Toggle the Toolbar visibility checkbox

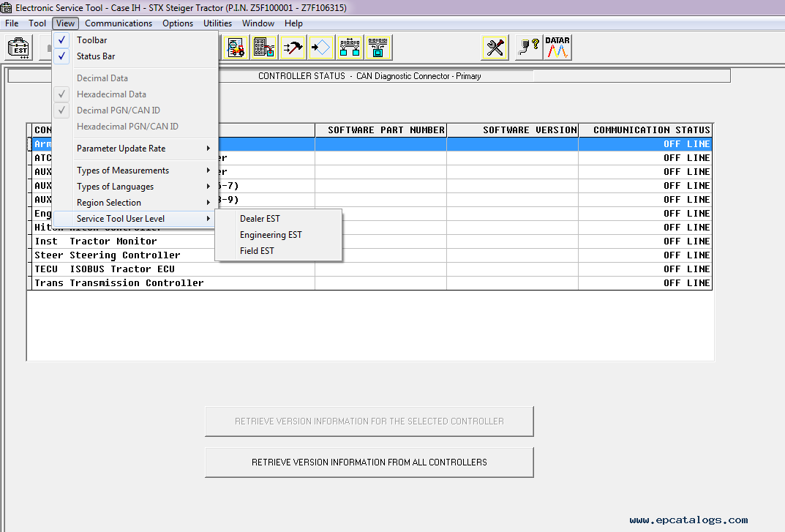tap(61, 40)
